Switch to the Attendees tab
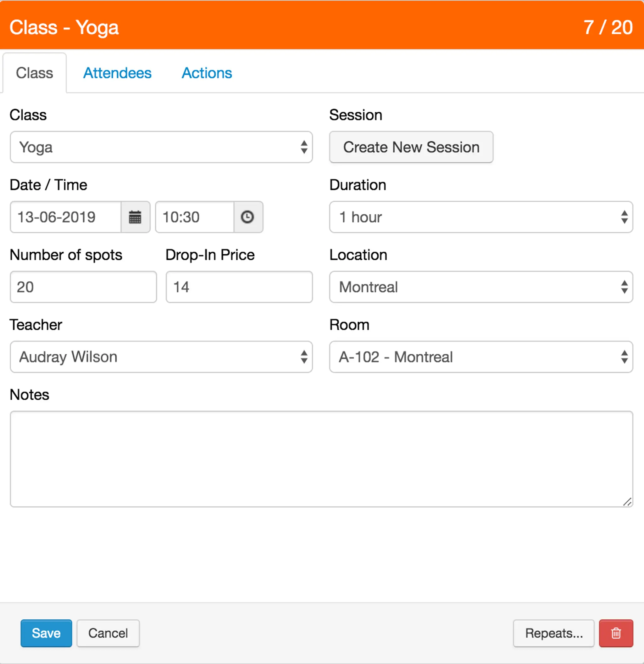This screenshot has height=664, width=644. click(x=117, y=73)
